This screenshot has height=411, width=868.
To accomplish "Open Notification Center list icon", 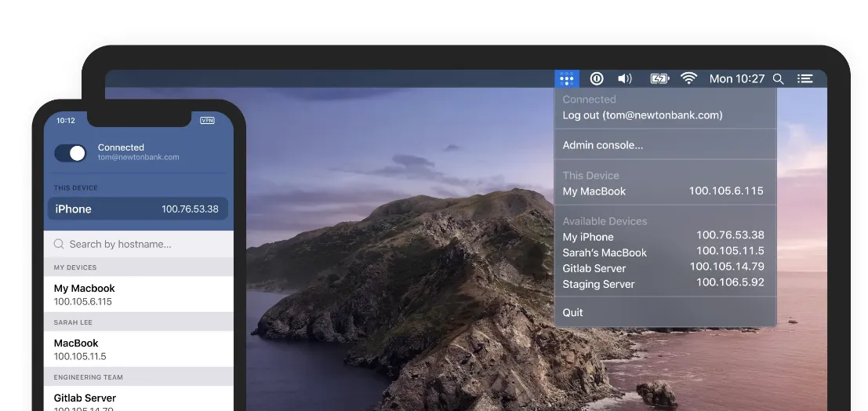I will [805, 78].
